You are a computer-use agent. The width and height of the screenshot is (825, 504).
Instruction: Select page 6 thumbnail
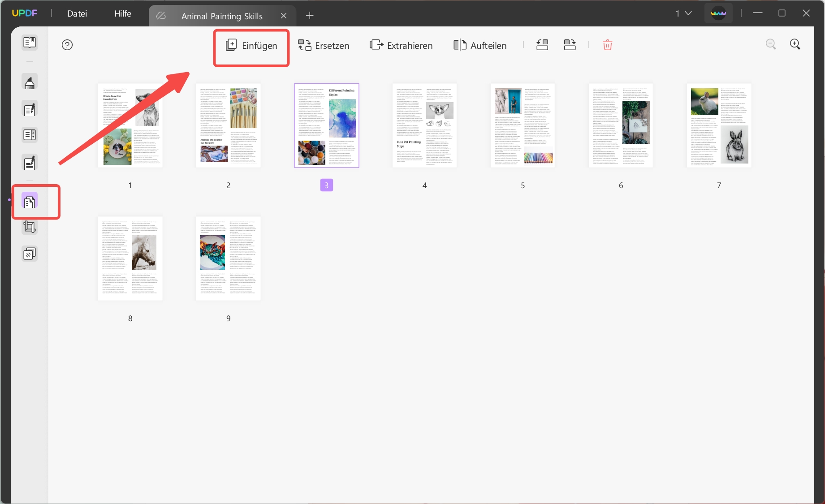(621, 126)
